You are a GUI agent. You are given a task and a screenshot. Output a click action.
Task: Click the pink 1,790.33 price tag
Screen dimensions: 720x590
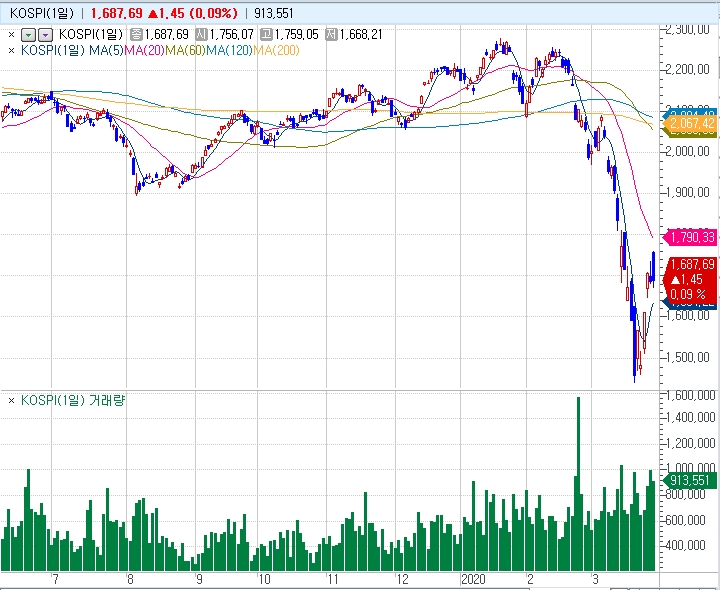pos(690,237)
